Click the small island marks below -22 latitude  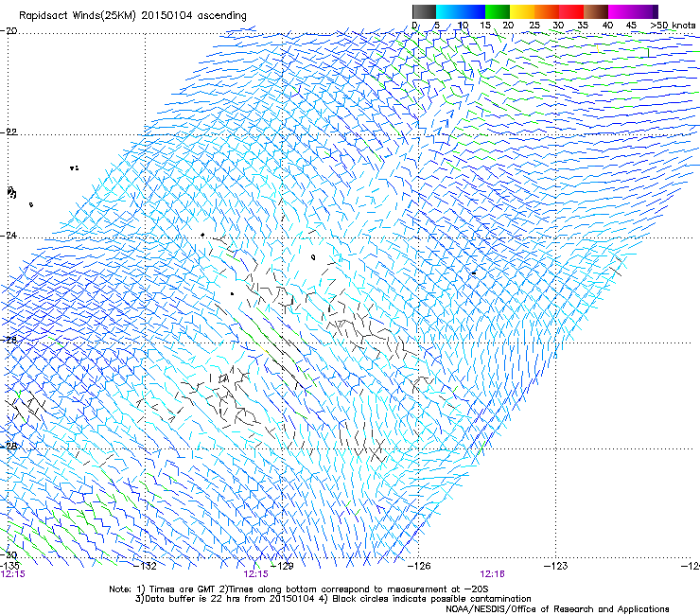click(x=74, y=167)
